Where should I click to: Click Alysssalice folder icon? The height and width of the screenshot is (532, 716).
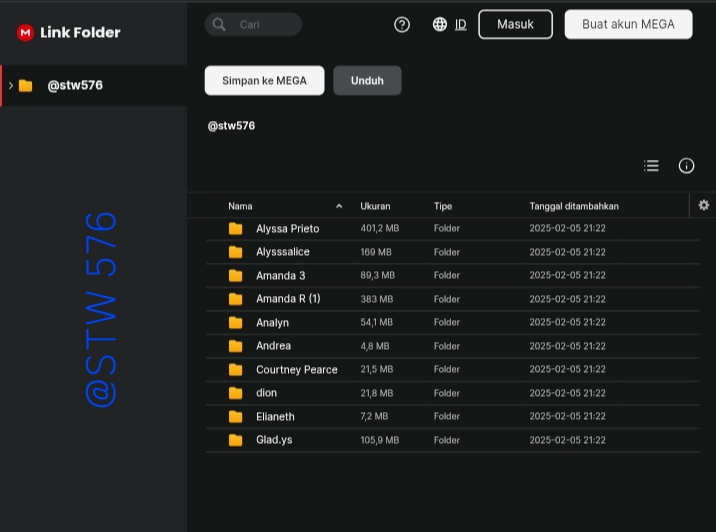(x=236, y=252)
